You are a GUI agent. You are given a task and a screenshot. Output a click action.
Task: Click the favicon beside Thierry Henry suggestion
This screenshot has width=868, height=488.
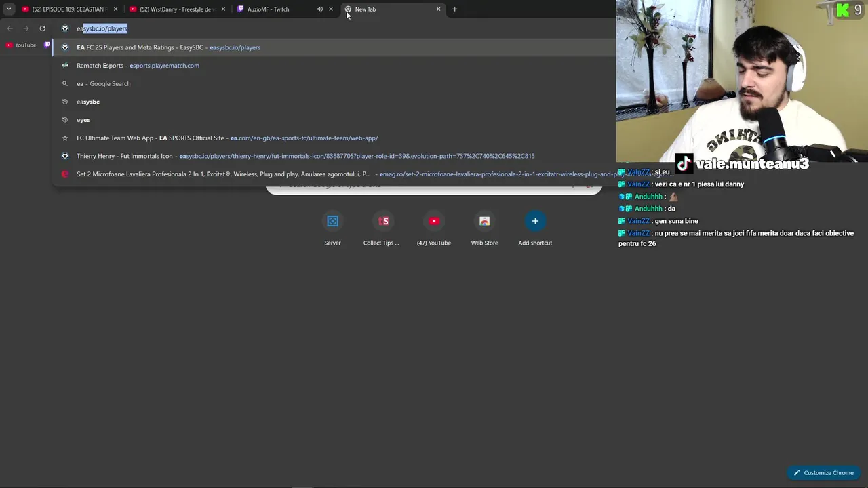pyautogui.click(x=65, y=156)
